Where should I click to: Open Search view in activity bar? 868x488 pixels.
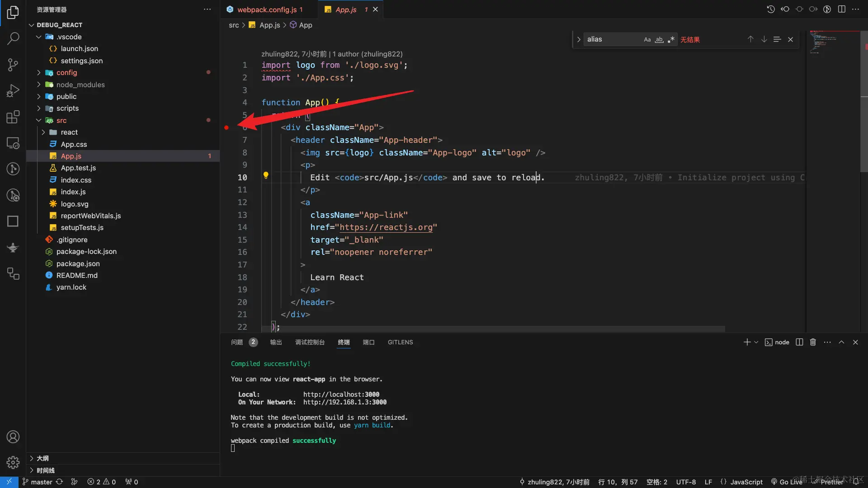tap(13, 38)
